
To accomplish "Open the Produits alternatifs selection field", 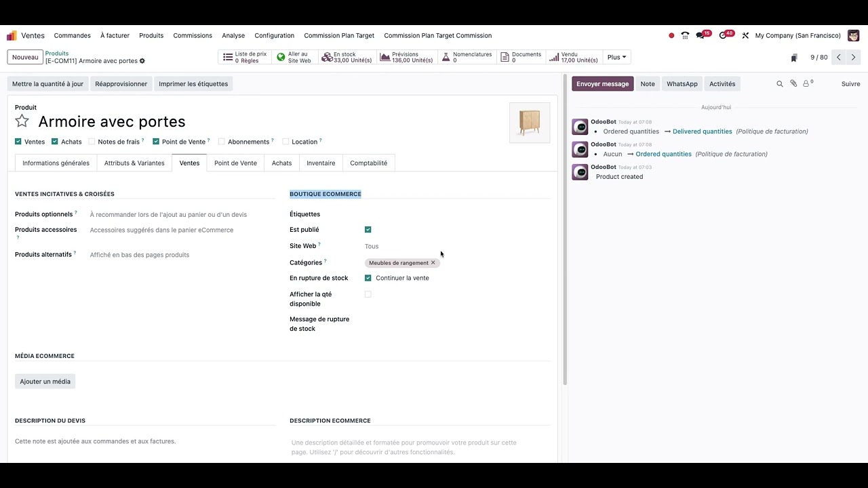I will [182, 255].
